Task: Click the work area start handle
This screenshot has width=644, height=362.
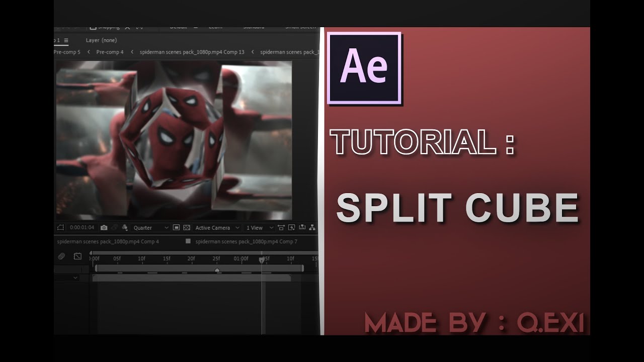Action: [96, 268]
